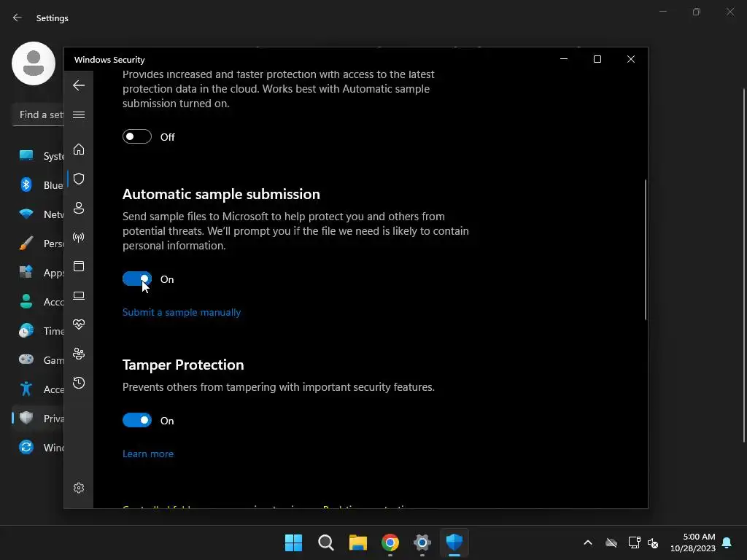This screenshot has width=747, height=560.
Task: Turn off Tamper Protection toggle
Action: coord(137,420)
